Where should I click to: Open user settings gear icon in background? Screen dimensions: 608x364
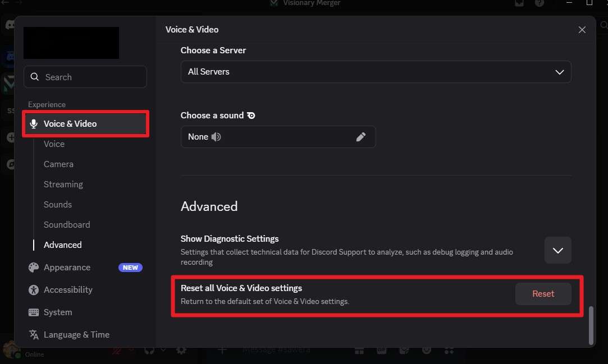coord(181,350)
